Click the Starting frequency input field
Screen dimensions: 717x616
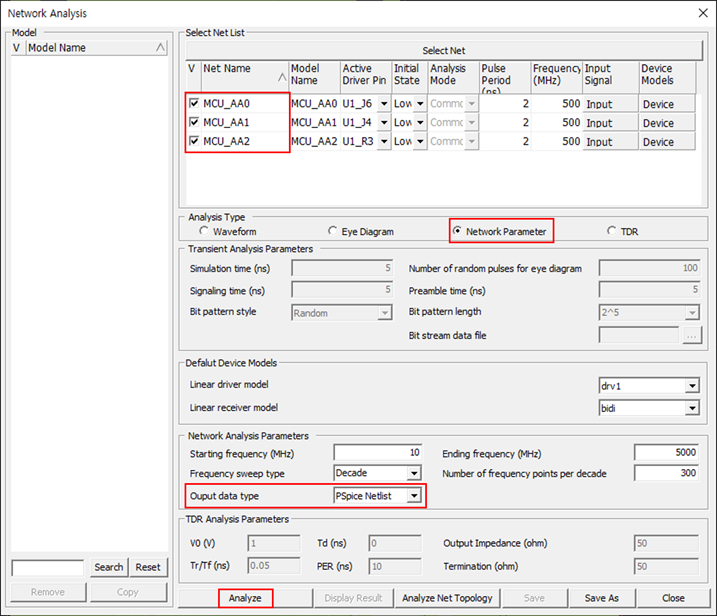pos(377,453)
